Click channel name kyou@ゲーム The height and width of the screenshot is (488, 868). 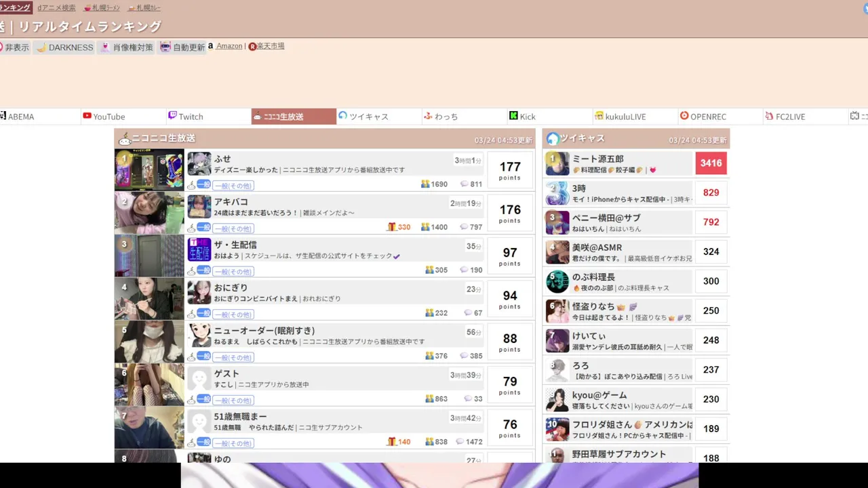click(x=599, y=395)
